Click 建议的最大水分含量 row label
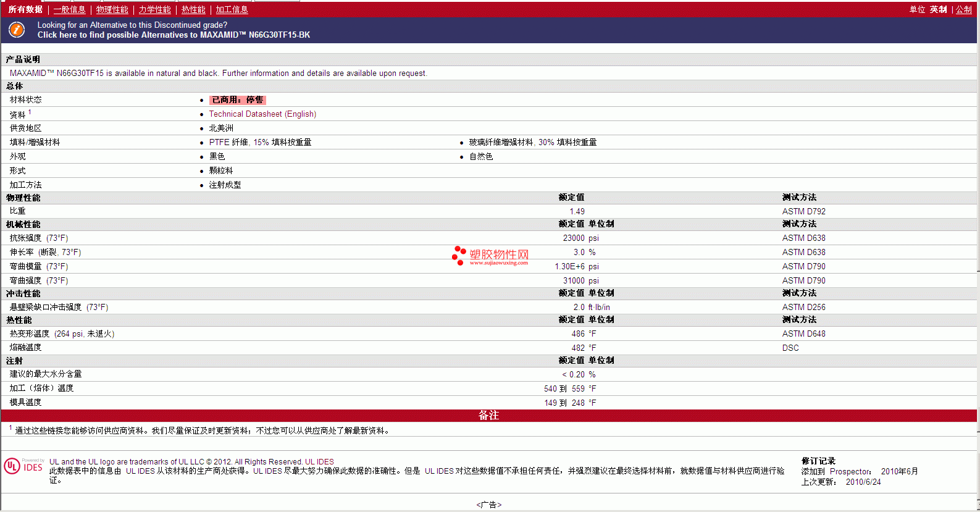This screenshot has height=512, width=980. tap(46, 374)
